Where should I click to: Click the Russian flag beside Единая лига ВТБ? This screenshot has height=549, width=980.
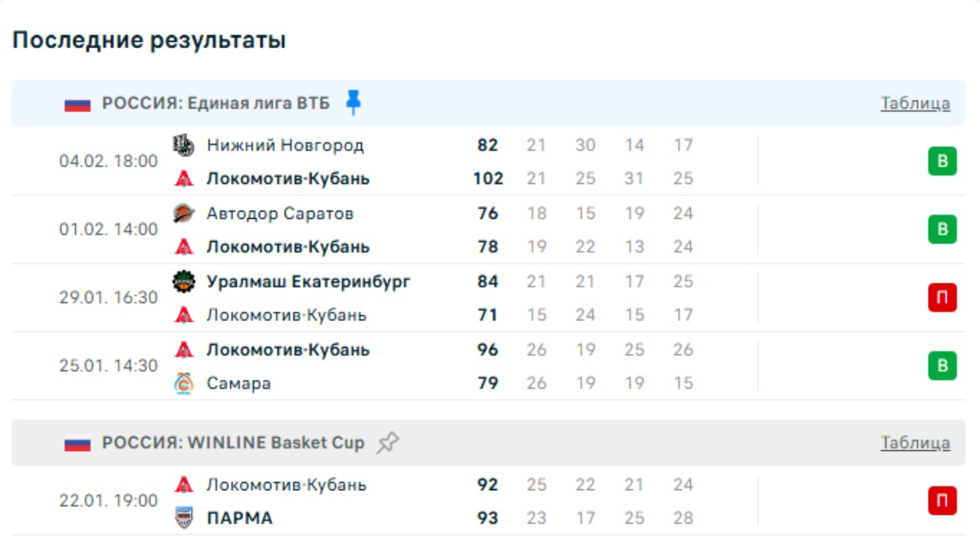(x=78, y=104)
